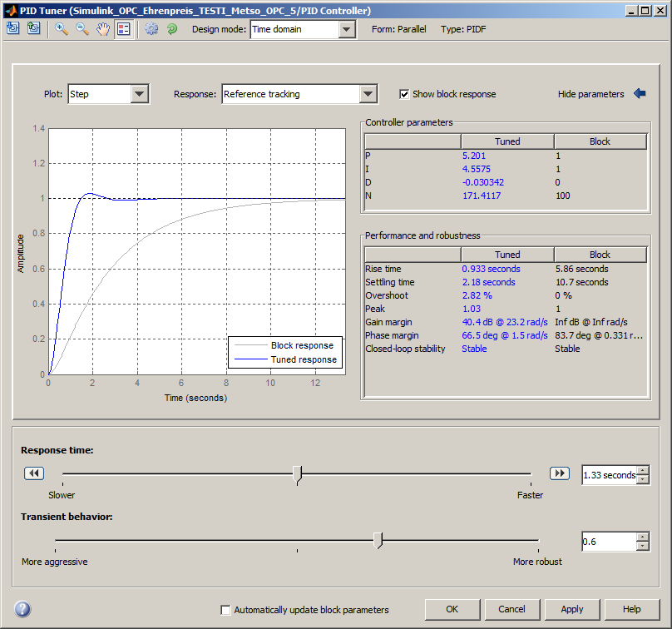Viewport: 672px width, 629px height.
Task: Maximize the PID Tuner window
Action: point(645,10)
